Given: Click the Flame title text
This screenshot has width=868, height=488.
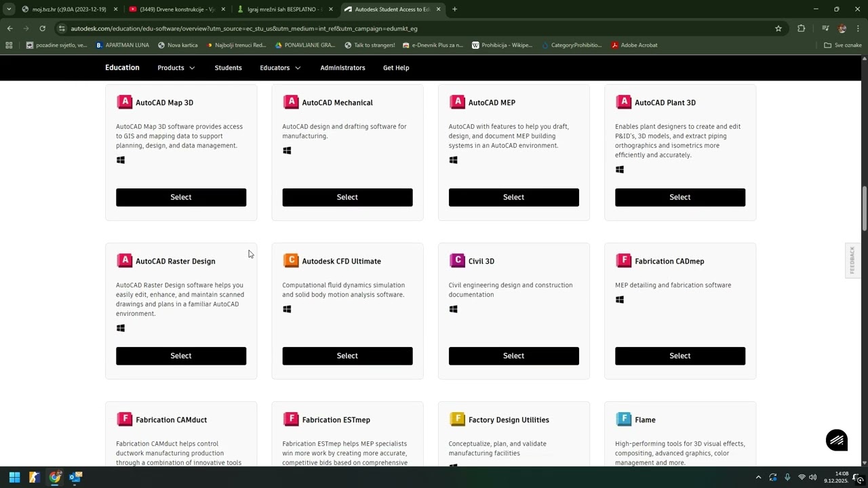Looking at the screenshot, I should 645,420.
